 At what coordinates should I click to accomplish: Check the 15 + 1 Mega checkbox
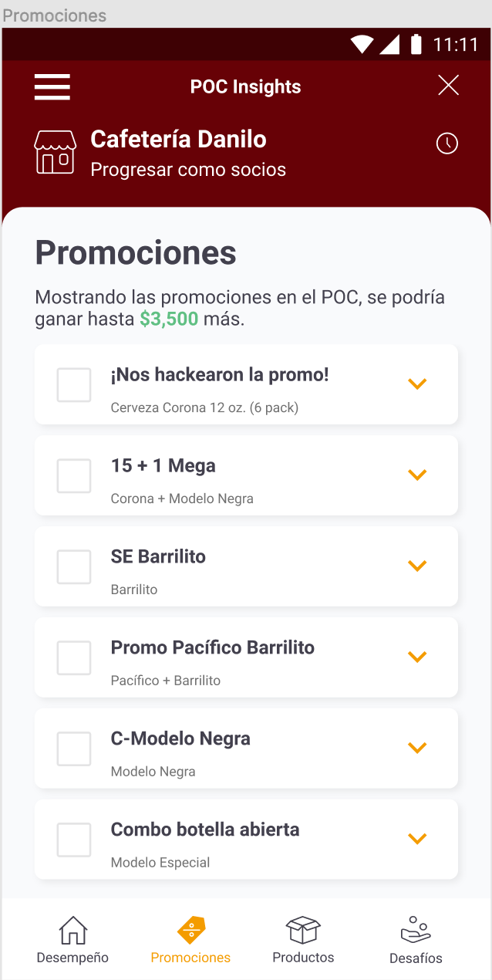coord(73,475)
